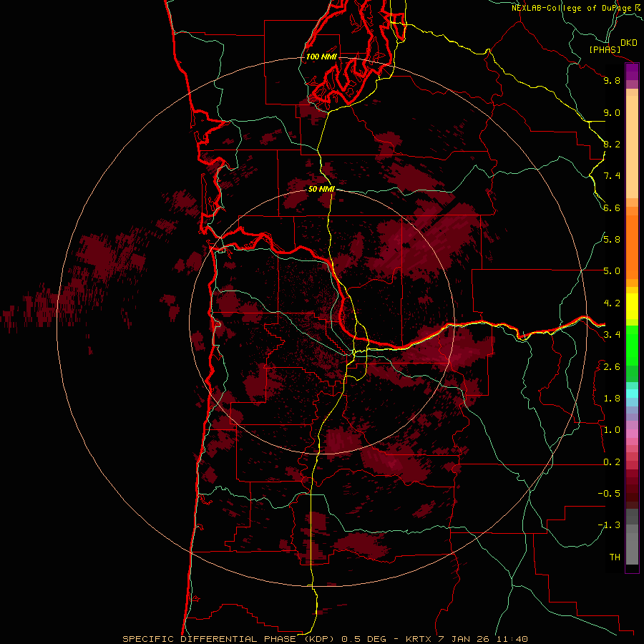Click the 100 NMI range ring label
The height and width of the screenshot is (644, 644).
321,57
